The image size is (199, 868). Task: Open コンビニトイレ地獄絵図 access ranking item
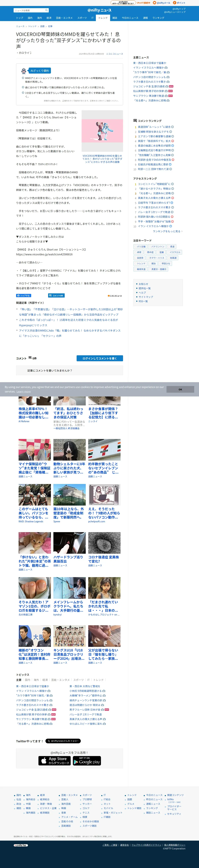[x=154, y=184]
